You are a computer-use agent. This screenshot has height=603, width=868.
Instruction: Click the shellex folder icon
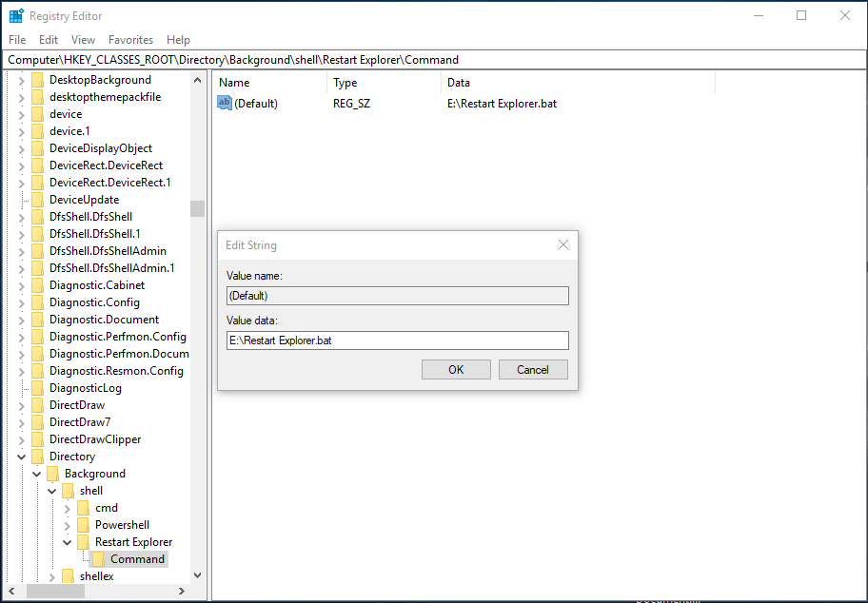tap(69, 576)
